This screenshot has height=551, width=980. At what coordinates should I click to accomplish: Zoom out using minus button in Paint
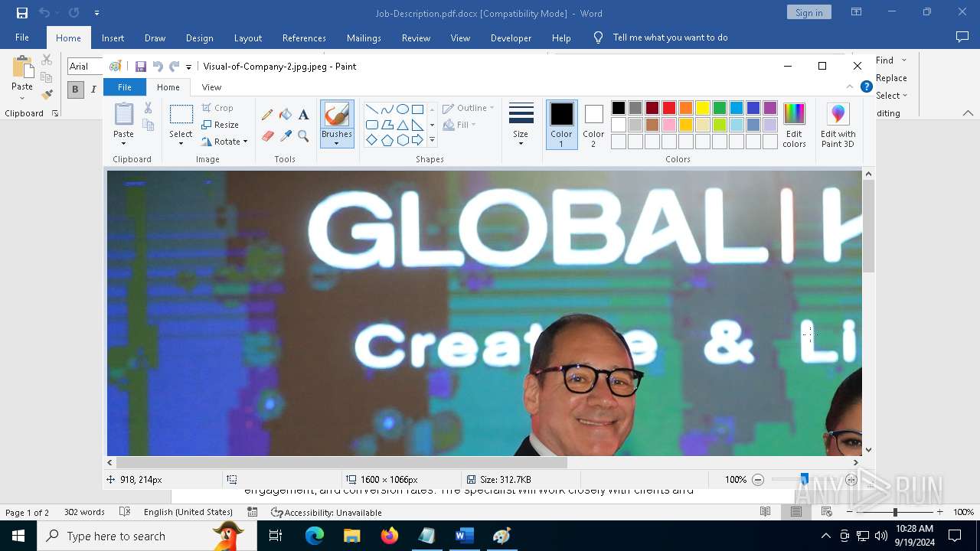pyautogui.click(x=758, y=480)
